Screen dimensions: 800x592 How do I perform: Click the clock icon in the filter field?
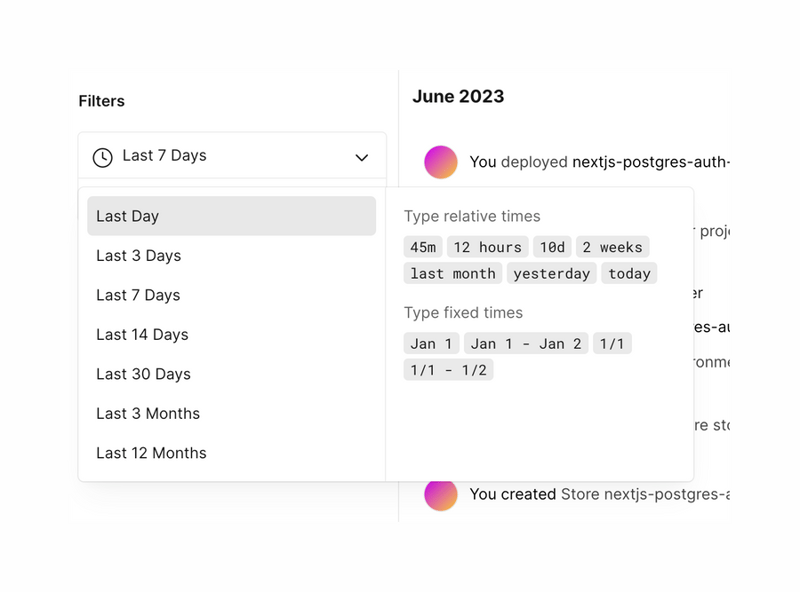point(101,156)
